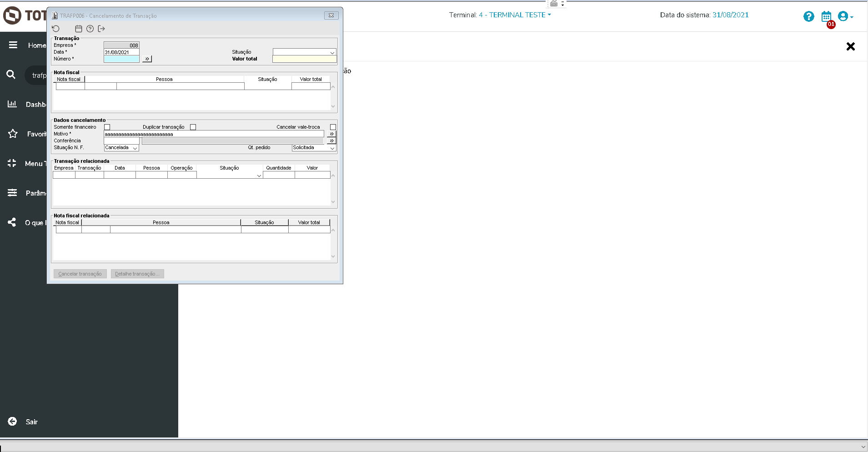Viewport: 868px width, 452px height.
Task: Click scroll-down arrow in Nota fiscal relacionada grid
Action: (x=333, y=256)
